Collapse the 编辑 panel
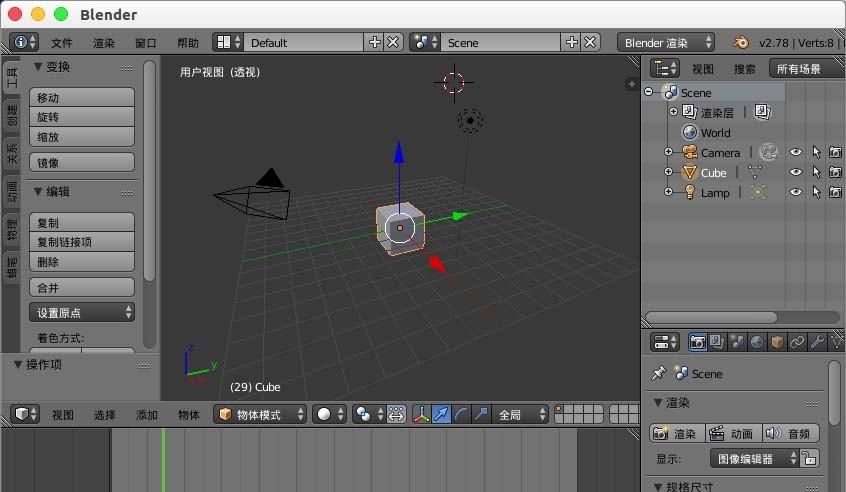 tap(38, 192)
